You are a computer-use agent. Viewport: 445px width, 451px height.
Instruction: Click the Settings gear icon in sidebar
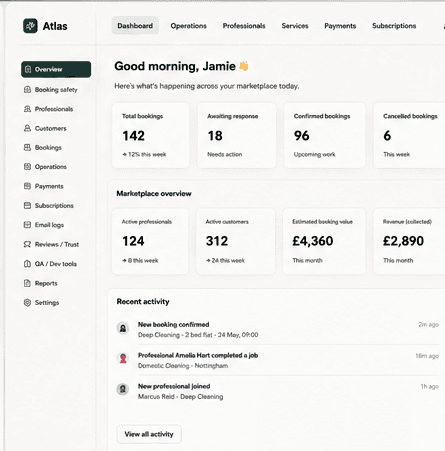27,302
